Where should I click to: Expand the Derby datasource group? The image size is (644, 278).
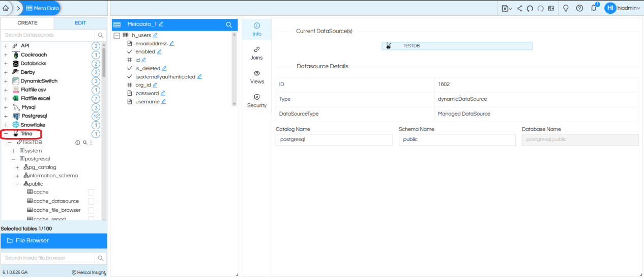click(6, 72)
